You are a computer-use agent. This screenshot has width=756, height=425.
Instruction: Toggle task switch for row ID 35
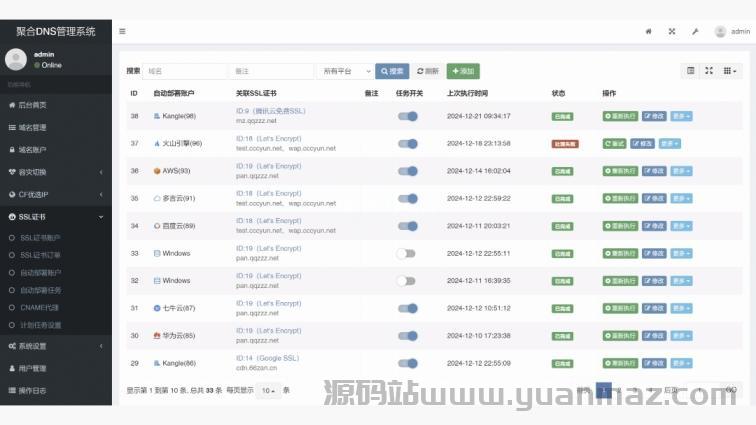[407, 198]
